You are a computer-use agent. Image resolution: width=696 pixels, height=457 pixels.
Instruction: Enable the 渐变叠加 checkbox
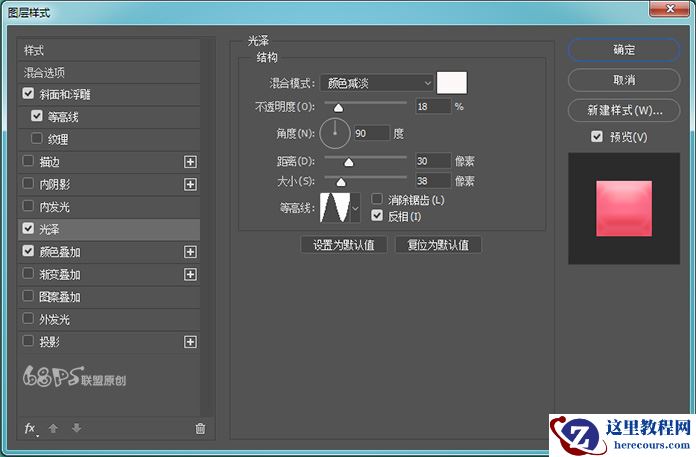tap(28, 273)
